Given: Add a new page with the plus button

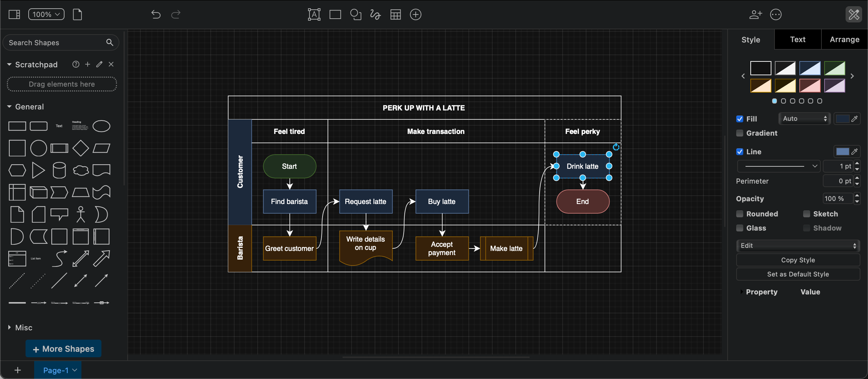Looking at the screenshot, I should pos(17,370).
